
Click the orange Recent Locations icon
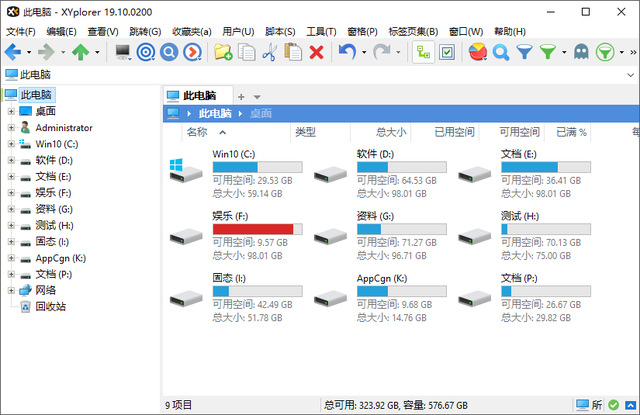(192, 52)
